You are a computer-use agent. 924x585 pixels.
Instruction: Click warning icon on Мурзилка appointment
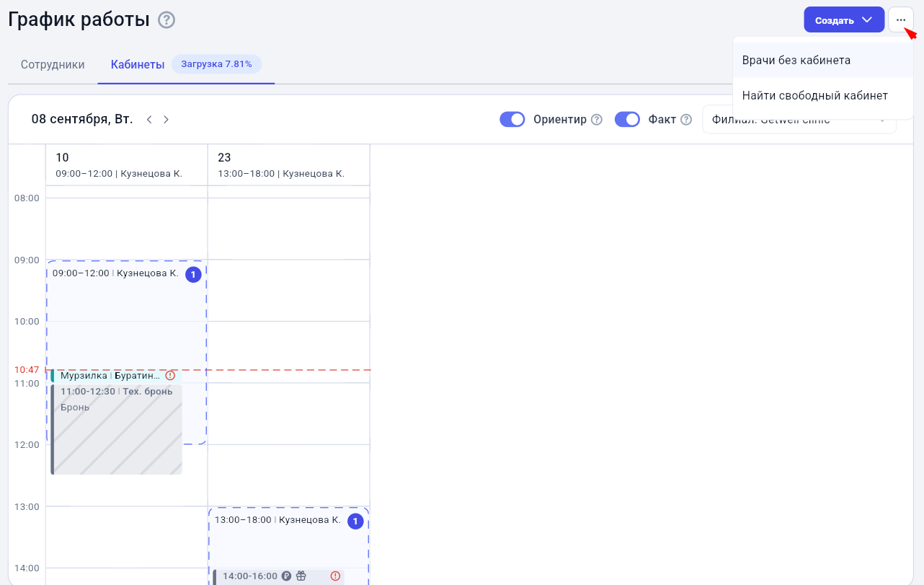click(170, 376)
